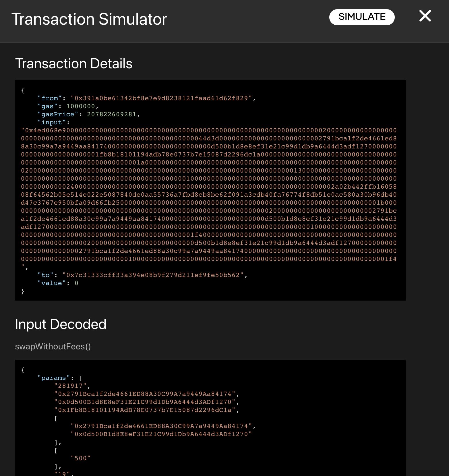Image resolution: width=449 pixels, height=476 pixels.
Task: Click the "params" key in decoded input
Action: [x=54, y=378]
